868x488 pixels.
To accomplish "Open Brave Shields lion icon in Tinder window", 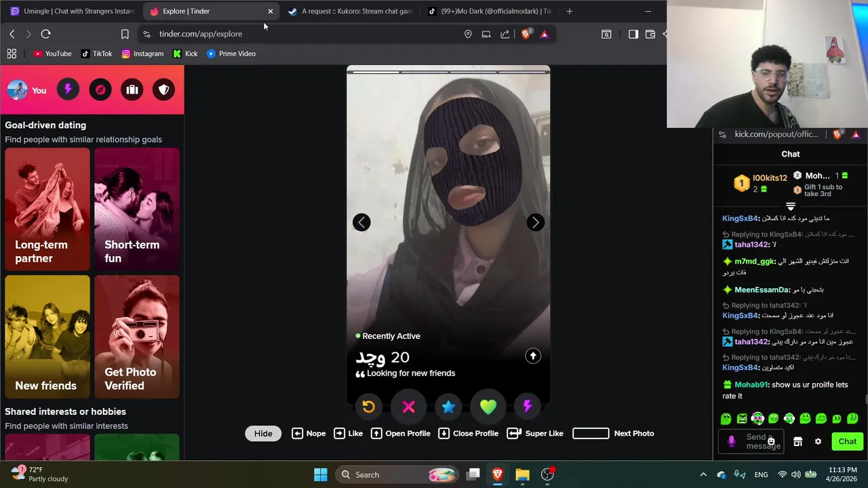I will point(526,34).
